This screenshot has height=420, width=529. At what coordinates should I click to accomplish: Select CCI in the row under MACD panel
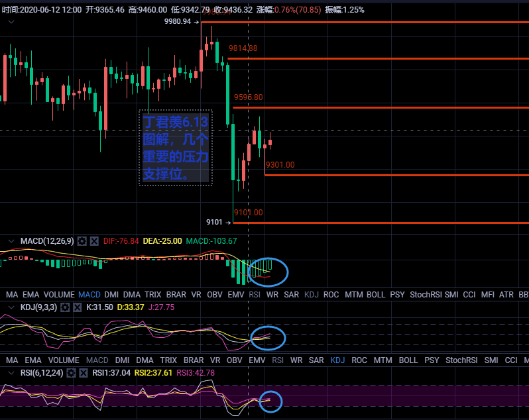[x=469, y=295]
